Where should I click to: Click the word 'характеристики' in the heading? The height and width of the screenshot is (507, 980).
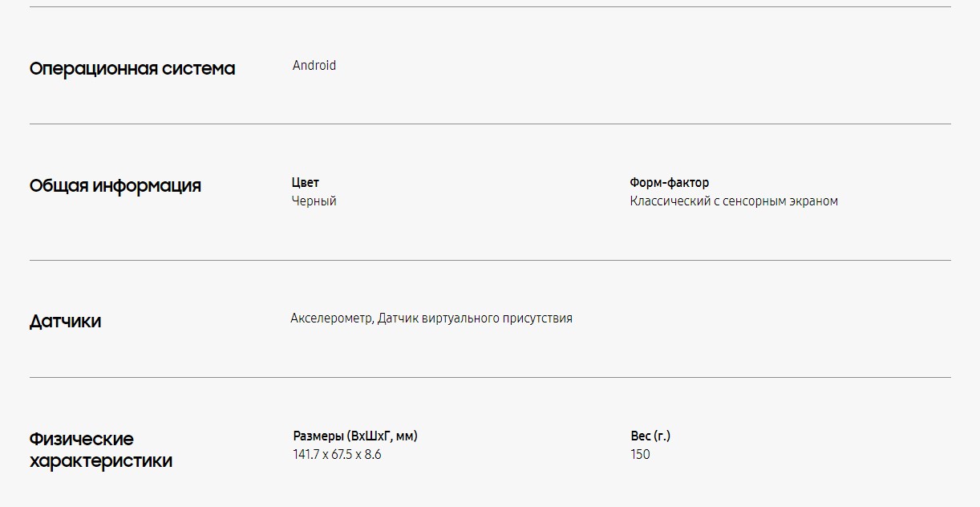pos(101,461)
